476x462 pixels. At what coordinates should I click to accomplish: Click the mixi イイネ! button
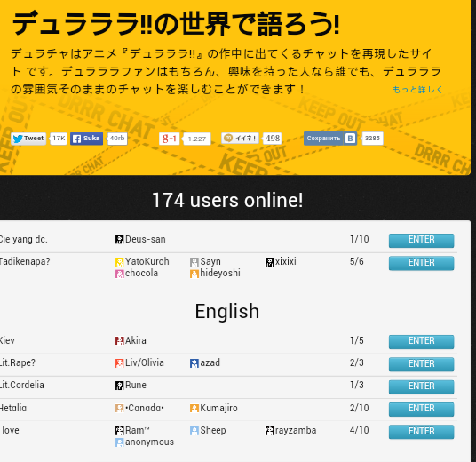point(240,139)
